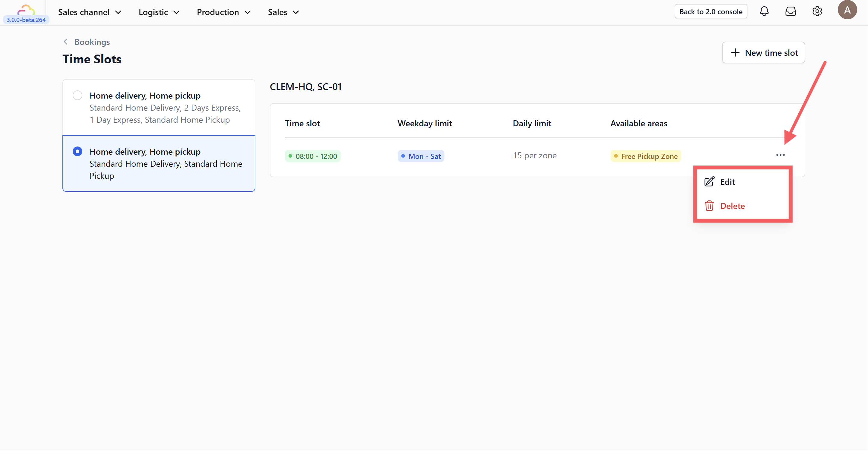Screen dimensions: 868x451
Task: Click the cloud logo icon
Action: pyautogui.click(x=26, y=10)
